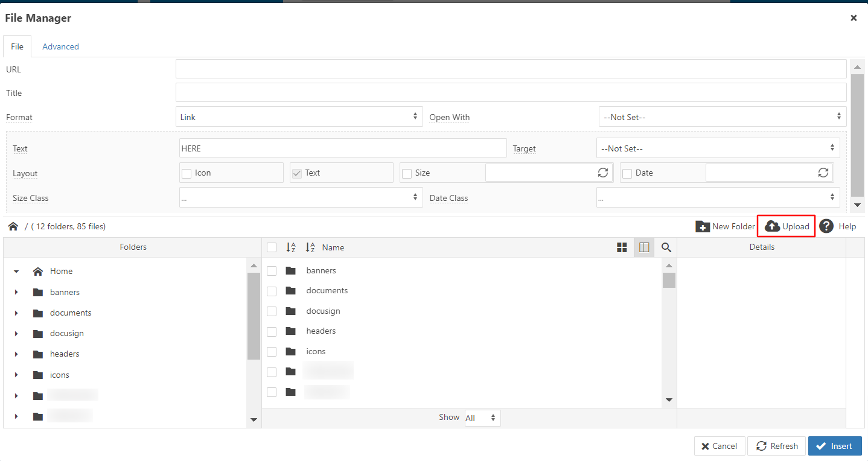Click the New Folder icon
Image resolution: width=868 pixels, height=461 pixels.
703,226
